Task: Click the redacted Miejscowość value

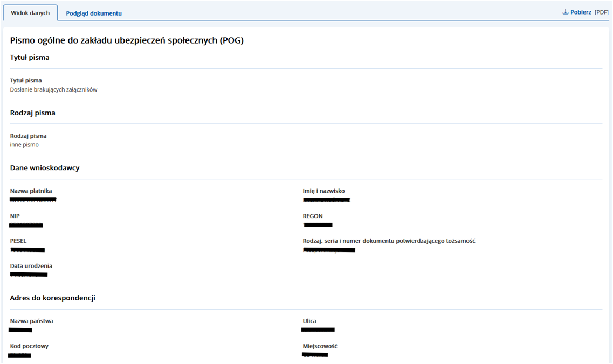Action: pyautogui.click(x=315, y=355)
